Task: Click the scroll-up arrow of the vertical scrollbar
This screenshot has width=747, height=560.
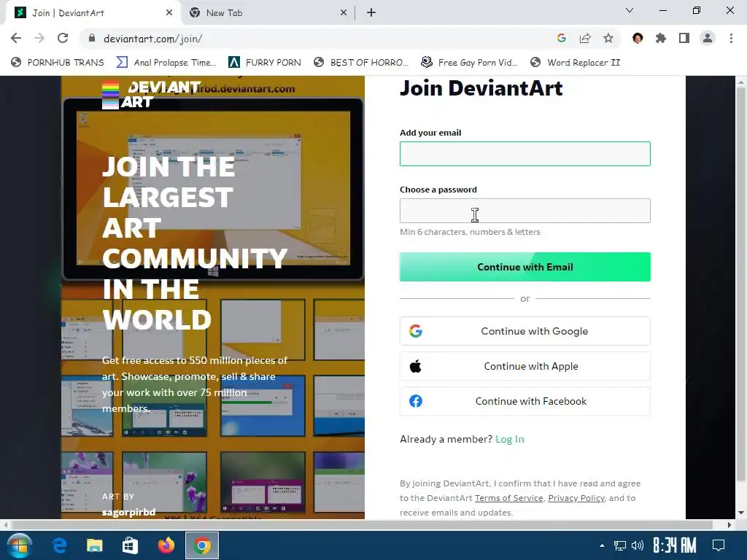Action: (x=741, y=82)
